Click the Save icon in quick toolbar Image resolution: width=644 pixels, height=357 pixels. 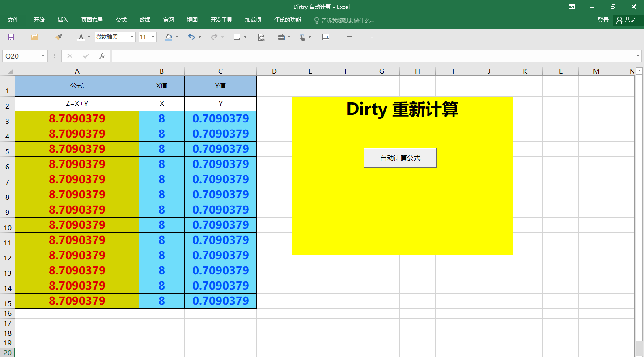click(11, 37)
